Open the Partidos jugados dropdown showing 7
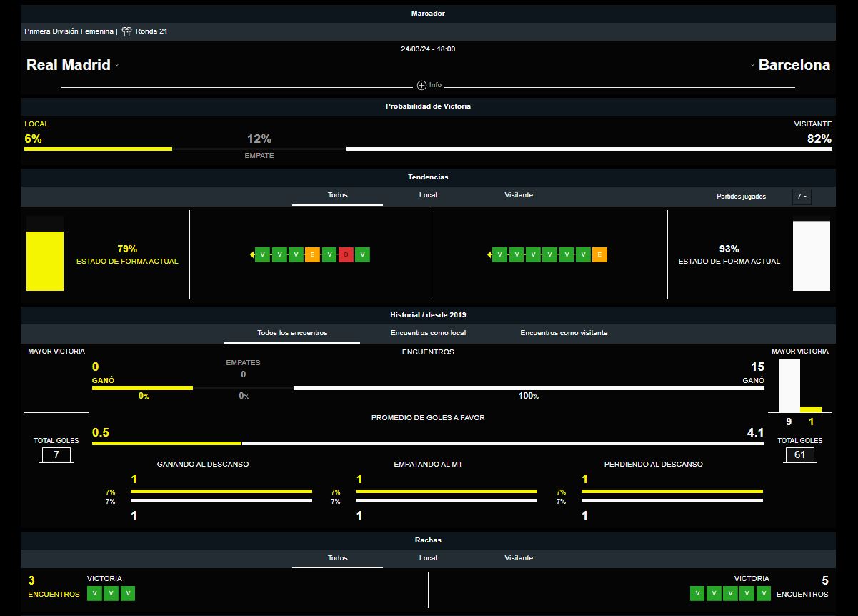The height and width of the screenshot is (616, 858). (802, 197)
